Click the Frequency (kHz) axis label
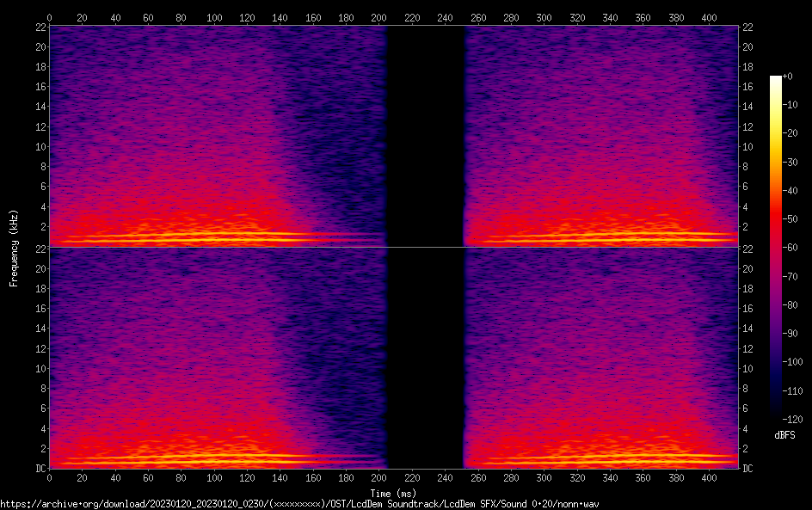The height and width of the screenshot is (510, 812). (13, 247)
